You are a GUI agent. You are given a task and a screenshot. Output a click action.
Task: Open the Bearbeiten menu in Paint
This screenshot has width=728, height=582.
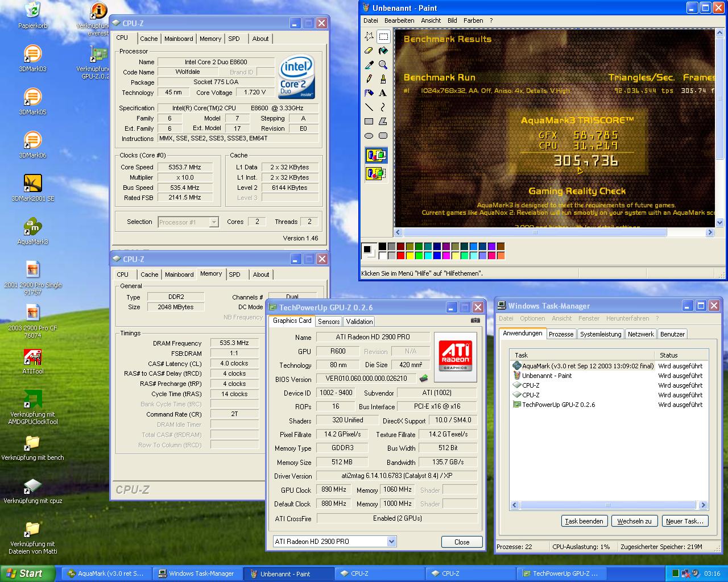point(399,20)
